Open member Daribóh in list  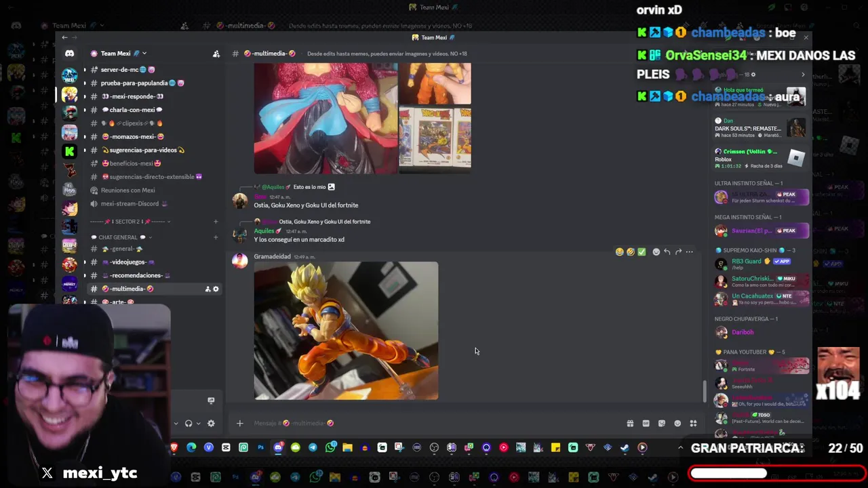tap(761, 332)
